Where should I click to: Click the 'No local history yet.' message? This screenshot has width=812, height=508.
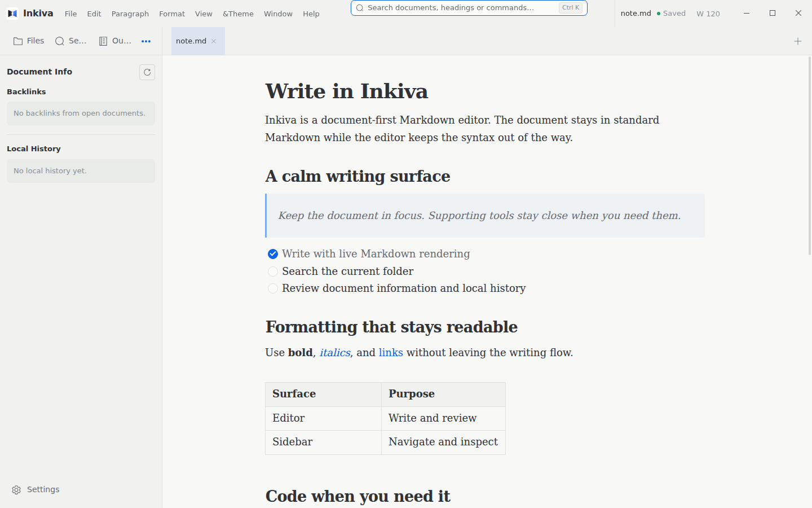[x=81, y=171]
